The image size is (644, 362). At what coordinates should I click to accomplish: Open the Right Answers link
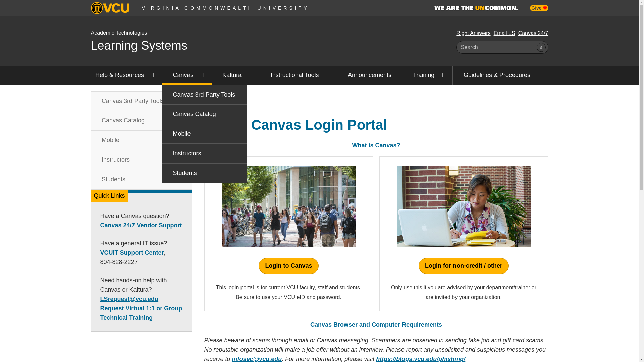[x=473, y=33]
